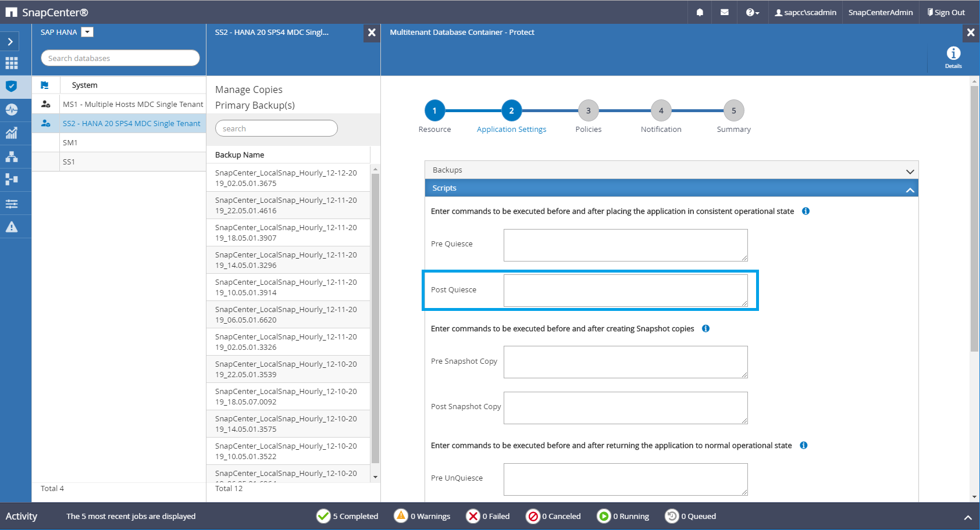Select backup SnapCenter_LocalSnap_Hourly_12-11-2019_10.05.01.3914
Viewport: 980px width, 530px height.
point(288,287)
